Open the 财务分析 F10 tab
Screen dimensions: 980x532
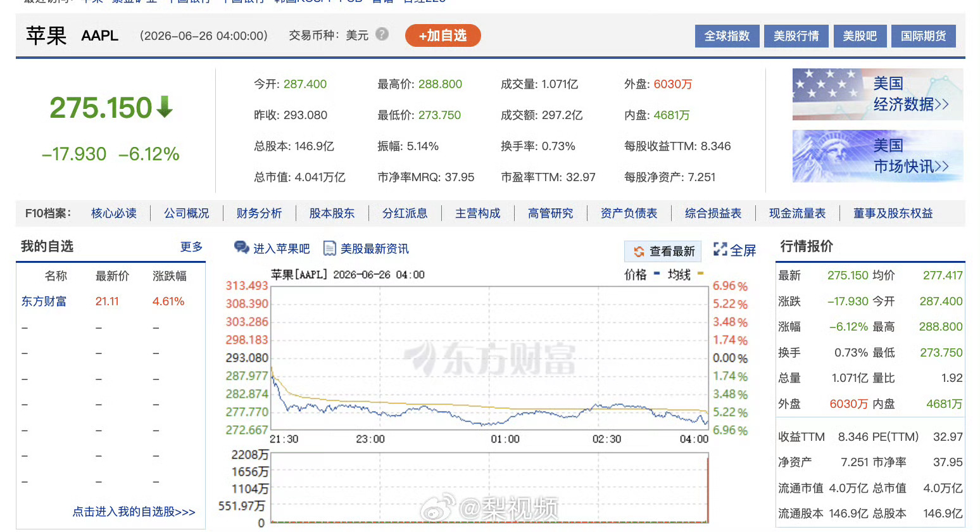pos(259,213)
